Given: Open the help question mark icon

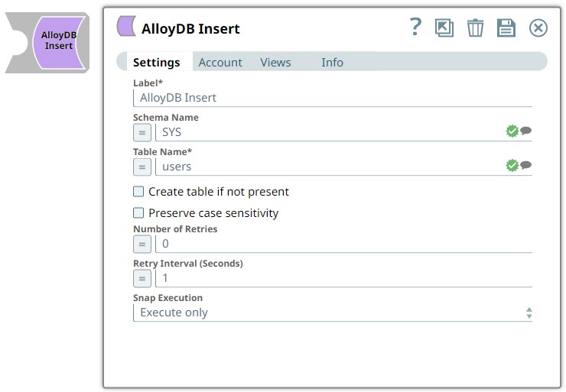Looking at the screenshot, I should point(415,28).
